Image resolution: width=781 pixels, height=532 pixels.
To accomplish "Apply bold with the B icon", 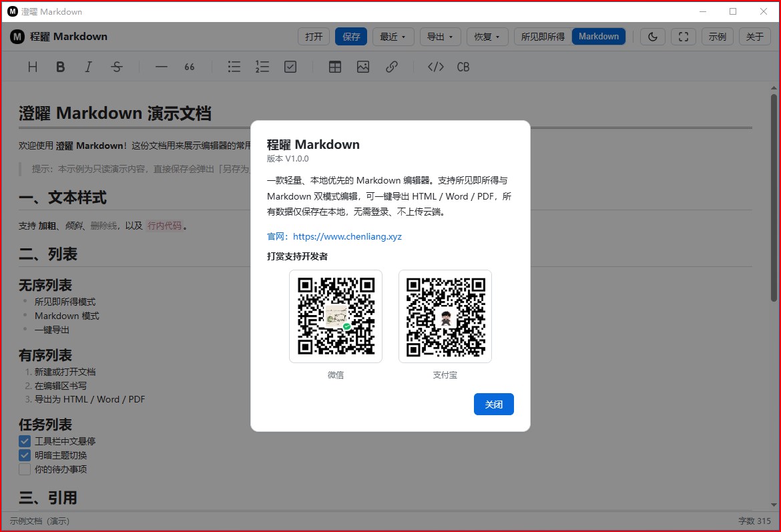I will coord(60,67).
